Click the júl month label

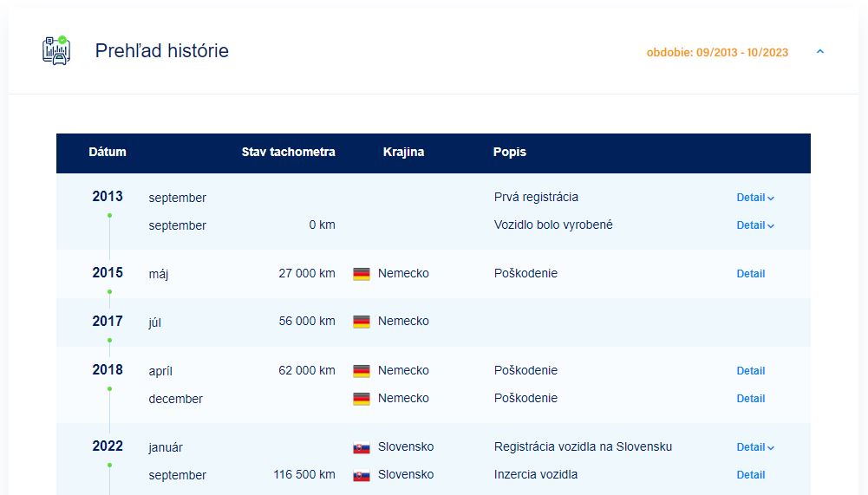(155, 322)
